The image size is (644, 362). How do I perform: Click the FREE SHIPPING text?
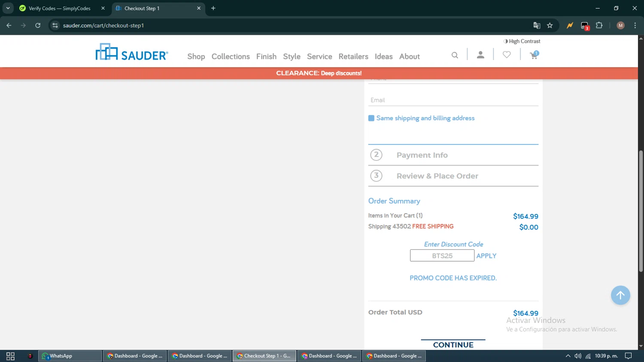433,226
